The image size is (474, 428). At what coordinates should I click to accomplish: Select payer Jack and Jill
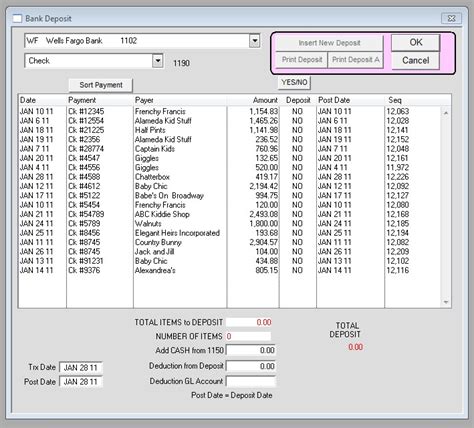click(x=154, y=251)
